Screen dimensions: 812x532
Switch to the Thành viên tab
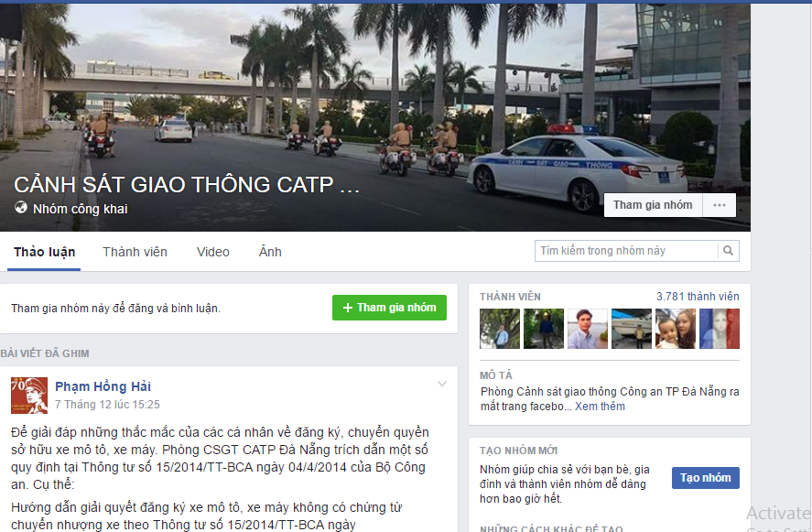(135, 252)
